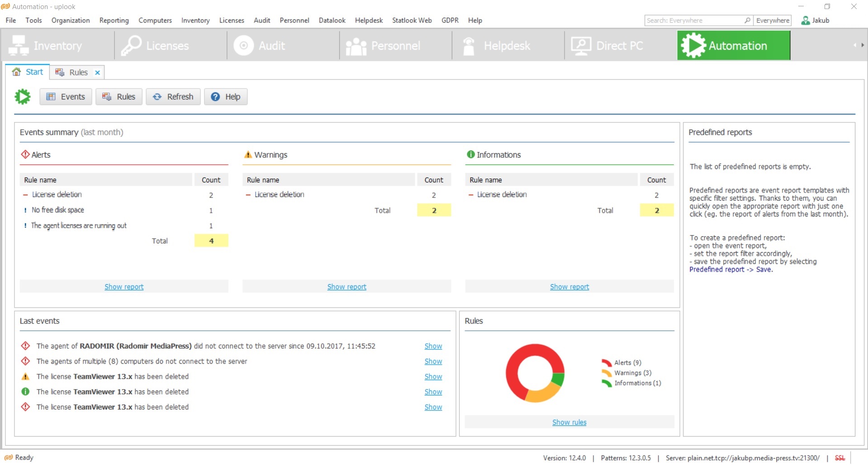Screen dimensions: 868x465
Task: Click the Jakub user account icon
Action: [x=805, y=20]
